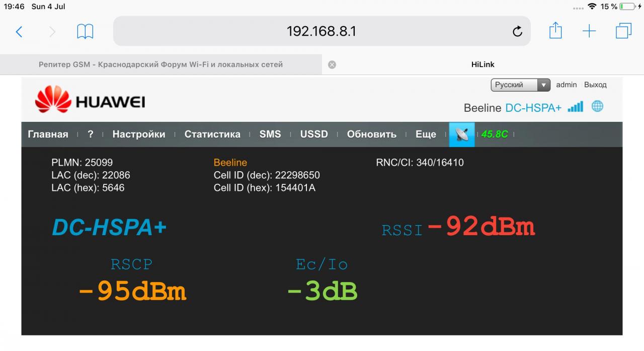Open the Статистика menu
This screenshot has height=351, width=644.
point(212,134)
